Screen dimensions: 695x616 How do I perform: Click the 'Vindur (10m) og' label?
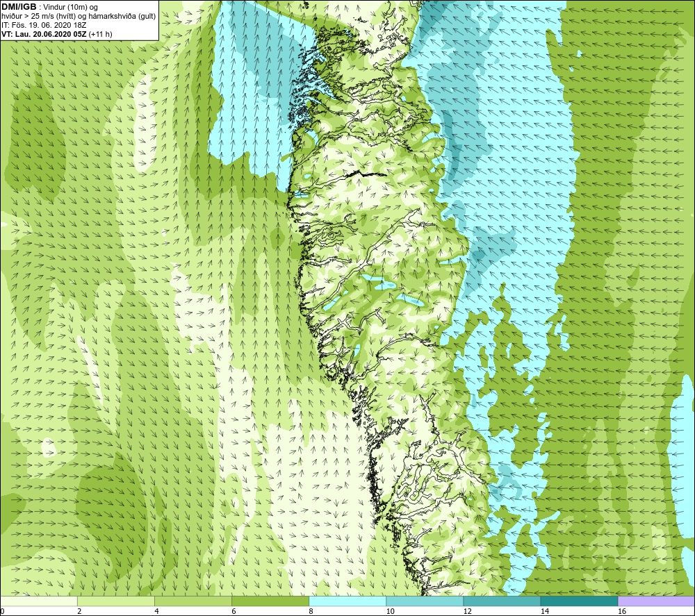pos(70,8)
